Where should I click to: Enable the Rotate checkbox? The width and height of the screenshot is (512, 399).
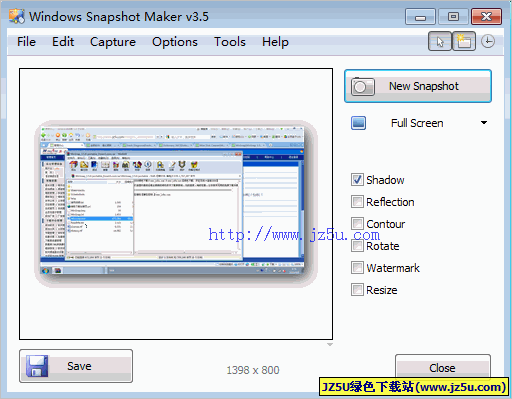pyautogui.click(x=357, y=246)
